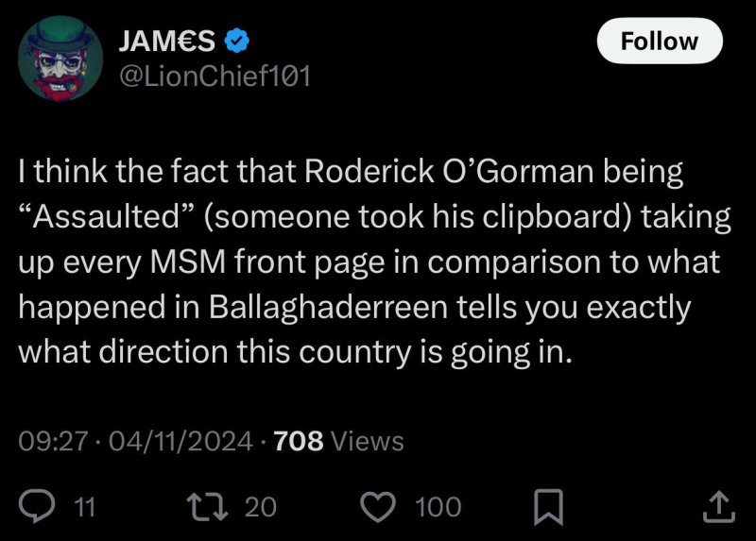Screen dimensions: 756x541
Task: Click the JAM€S display name
Action: (166, 40)
